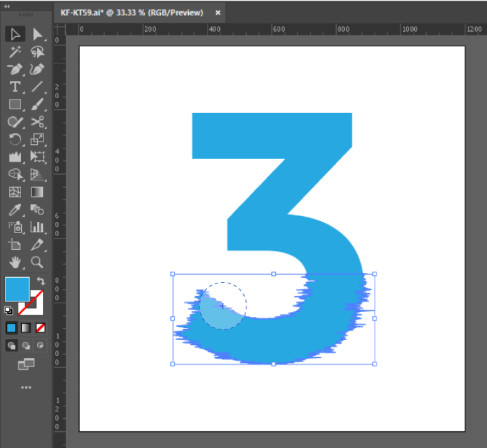Collapse toolbar with double-arrow button
This screenshot has height=448, width=487.
[x=7, y=6]
